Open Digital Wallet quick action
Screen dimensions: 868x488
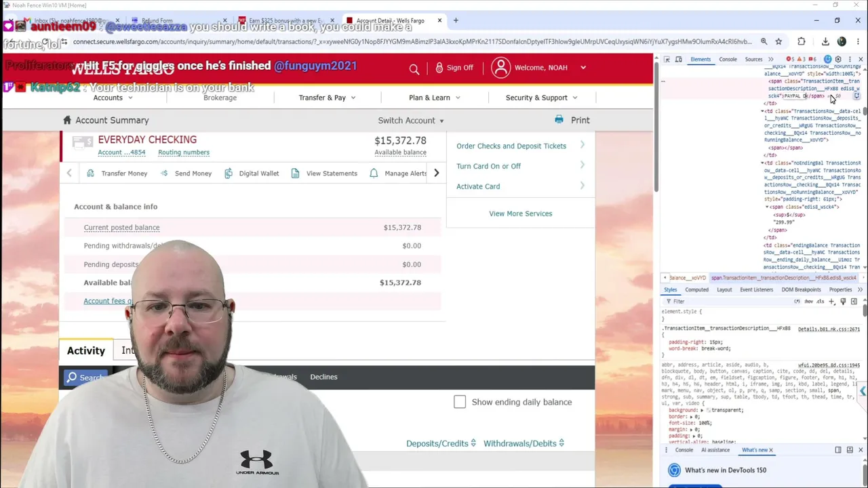(251, 174)
